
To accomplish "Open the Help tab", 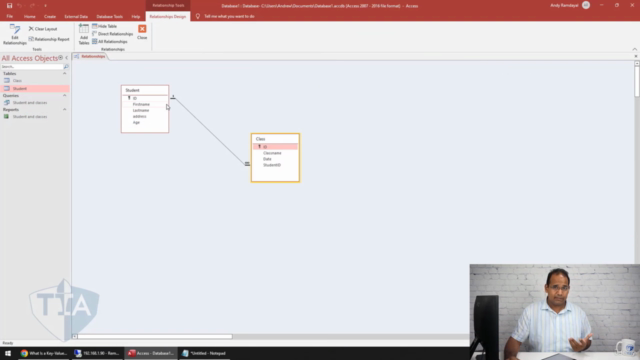I will 136,17.
